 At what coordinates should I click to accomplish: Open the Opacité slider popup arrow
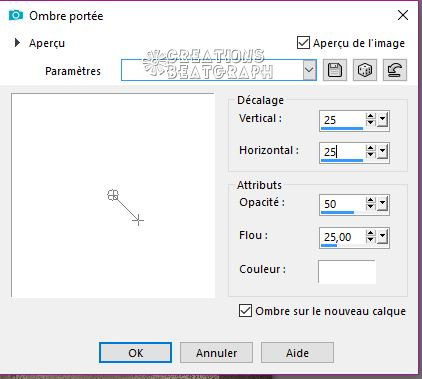pyautogui.click(x=382, y=203)
